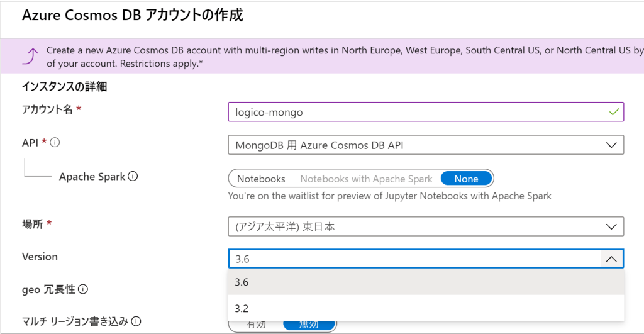Screen dimensions: 644x334
Task: Select None for Apache Spark
Action: point(466,179)
